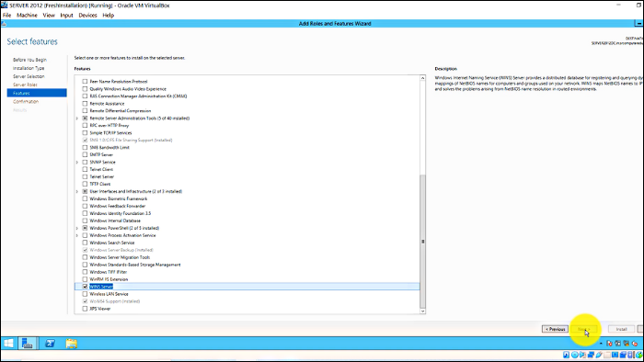Go to the Server Selection step
The height and width of the screenshot is (362, 644).
[x=29, y=76]
